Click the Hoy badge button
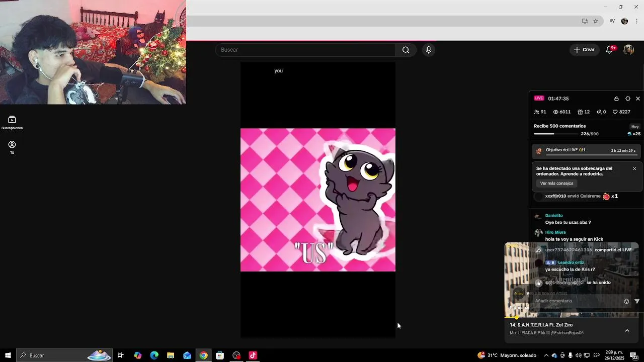Viewport: 644px width, 362px height. [635, 126]
